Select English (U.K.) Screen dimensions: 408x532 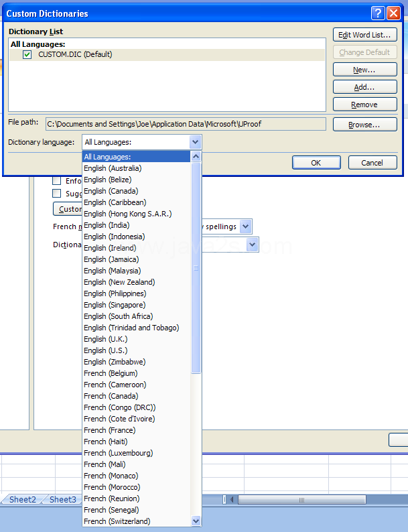point(137,339)
